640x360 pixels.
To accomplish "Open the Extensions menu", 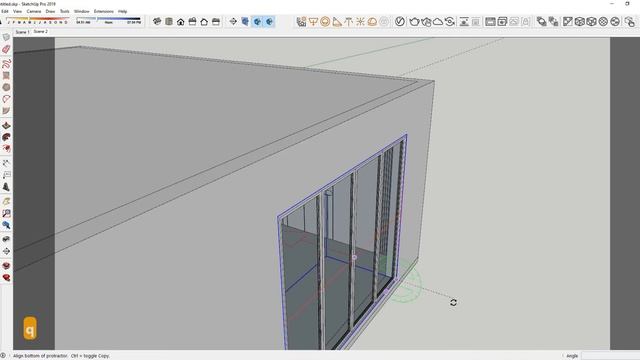I will [104, 11].
